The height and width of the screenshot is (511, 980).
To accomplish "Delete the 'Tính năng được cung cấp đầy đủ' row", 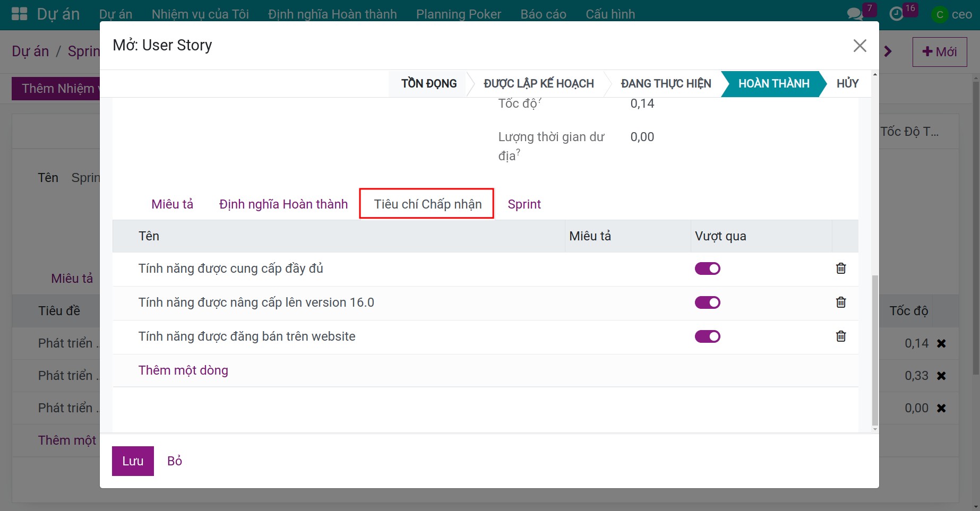I will [841, 269].
